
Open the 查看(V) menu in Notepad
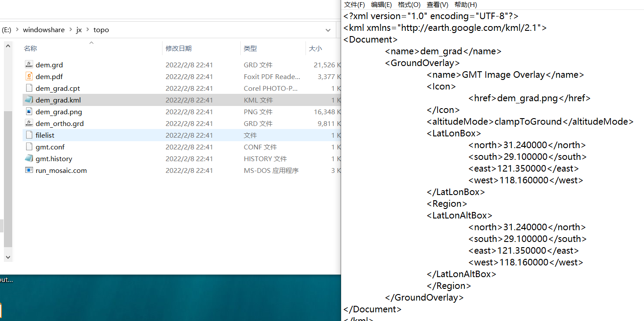tap(437, 5)
